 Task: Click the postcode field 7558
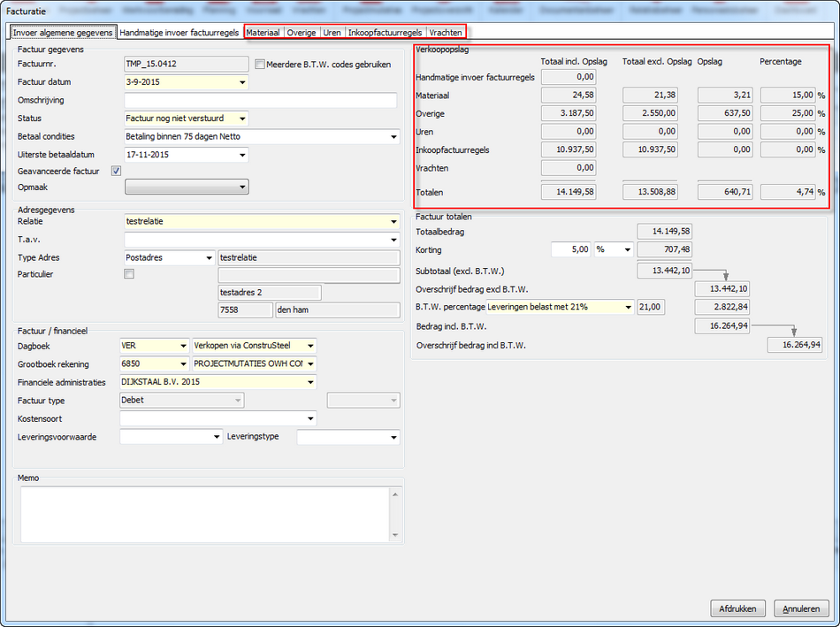(245, 310)
